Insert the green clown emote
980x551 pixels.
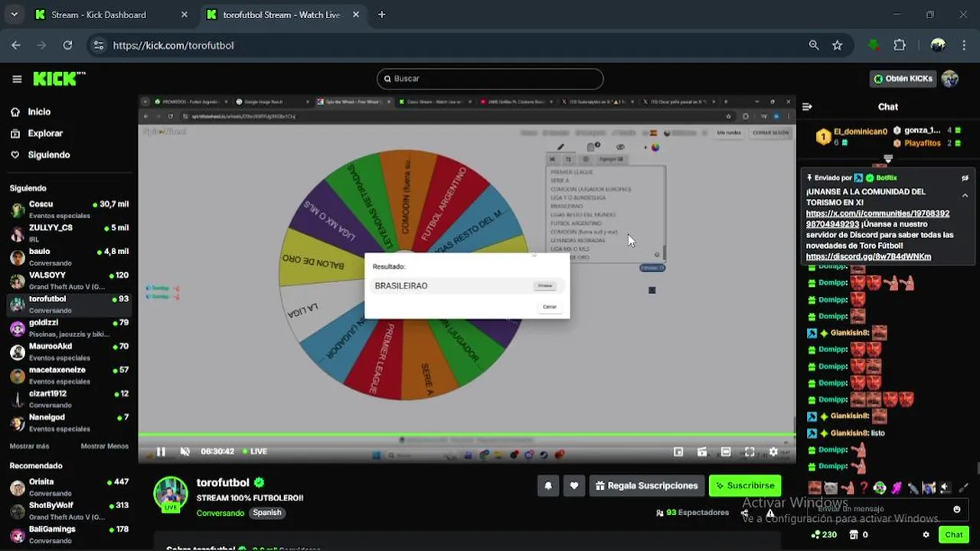[880, 487]
